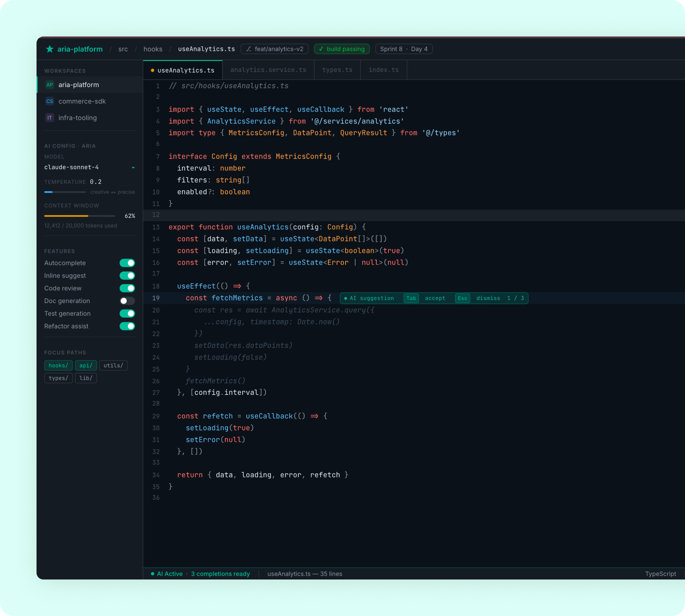Viewport: 685px width, 616px height.
Task: Click the IT infra-tooling workspace icon
Action: point(49,118)
